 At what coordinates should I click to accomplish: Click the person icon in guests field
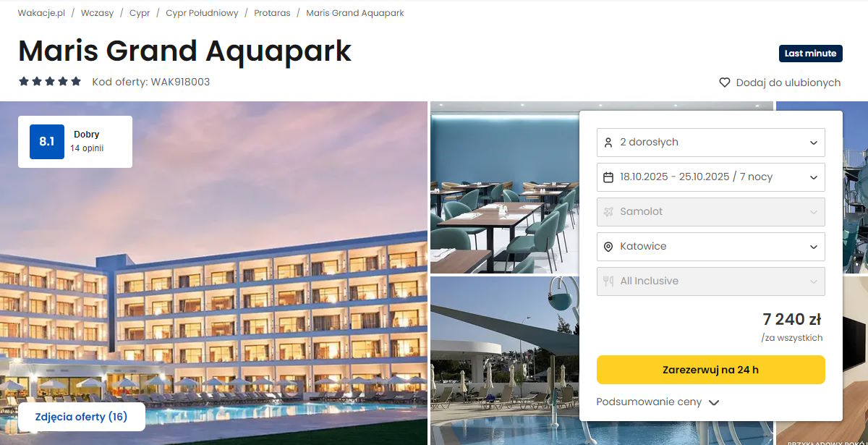pos(608,143)
